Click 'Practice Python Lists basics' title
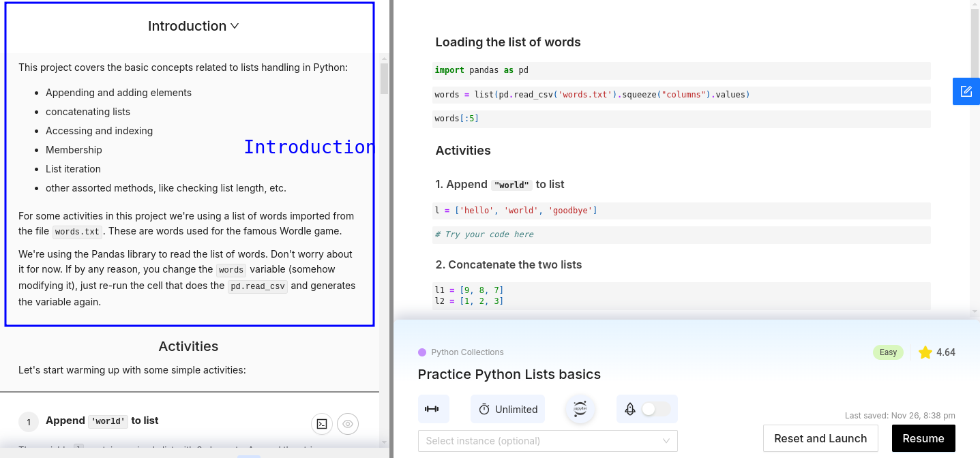 point(509,374)
